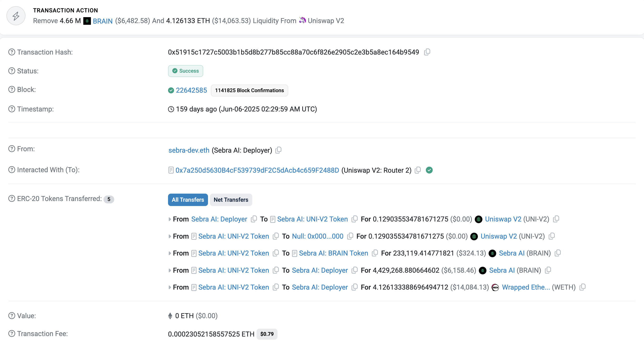Copy Sebra AI: BRAIN Token address
The height and width of the screenshot is (342, 644).
click(375, 253)
